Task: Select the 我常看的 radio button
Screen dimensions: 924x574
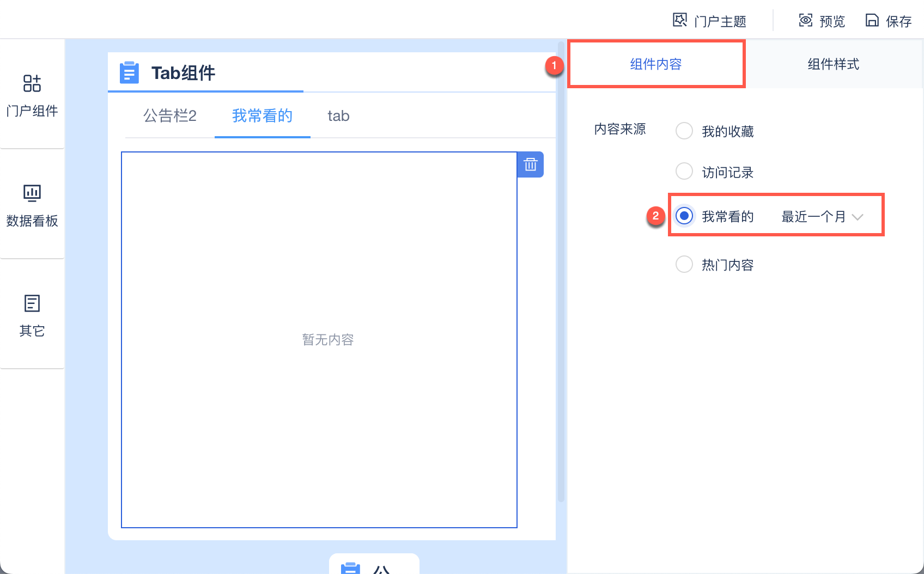Action: pos(684,216)
